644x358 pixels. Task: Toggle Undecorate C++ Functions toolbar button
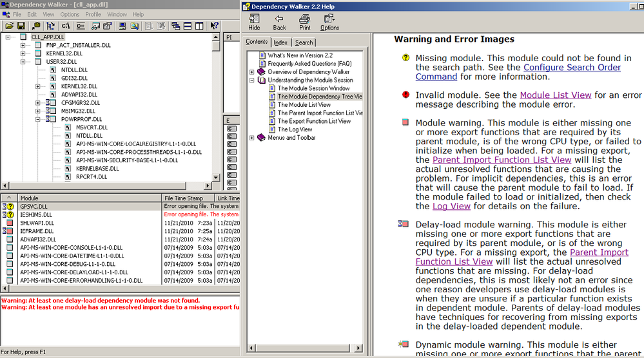[x=81, y=26]
